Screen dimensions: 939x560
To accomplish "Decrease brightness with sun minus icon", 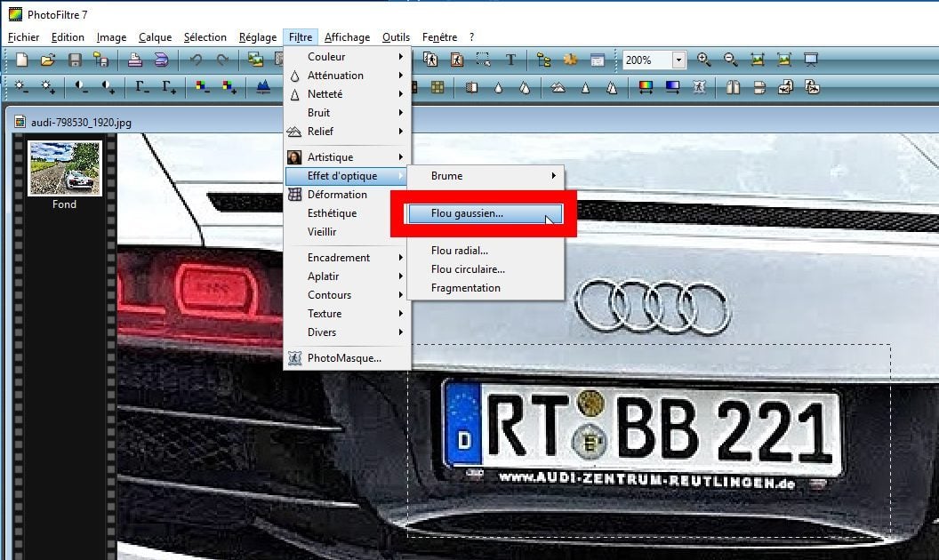I will click(x=21, y=87).
